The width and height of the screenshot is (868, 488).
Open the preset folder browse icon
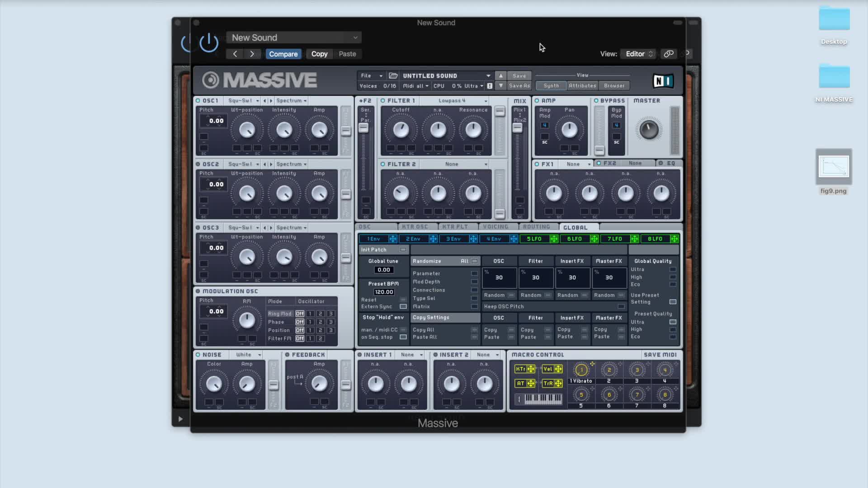click(x=393, y=75)
